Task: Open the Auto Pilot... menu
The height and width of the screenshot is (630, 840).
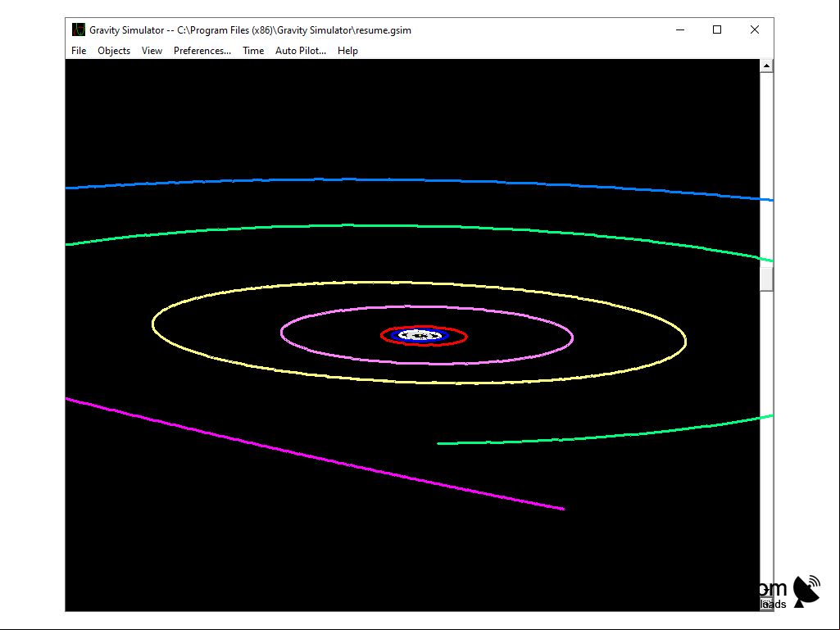Action: click(301, 51)
